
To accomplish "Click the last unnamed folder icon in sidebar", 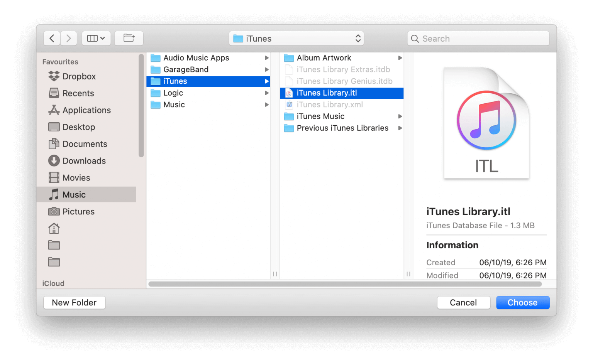I will click(54, 262).
